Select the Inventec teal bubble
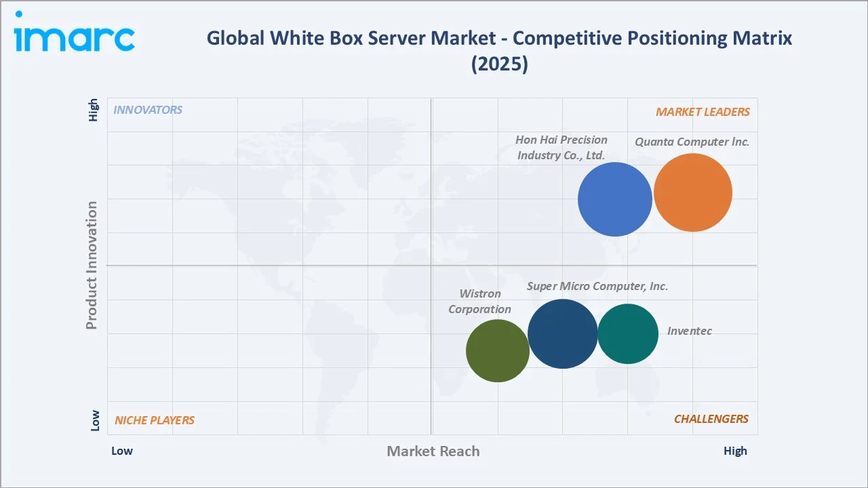The width and height of the screenshot is (868, 488). click(x=628, y=333)
